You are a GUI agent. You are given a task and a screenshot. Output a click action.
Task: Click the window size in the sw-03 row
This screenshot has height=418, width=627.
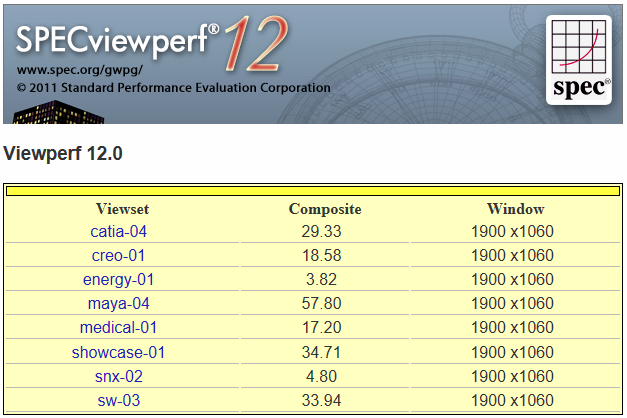coord(512,400)
